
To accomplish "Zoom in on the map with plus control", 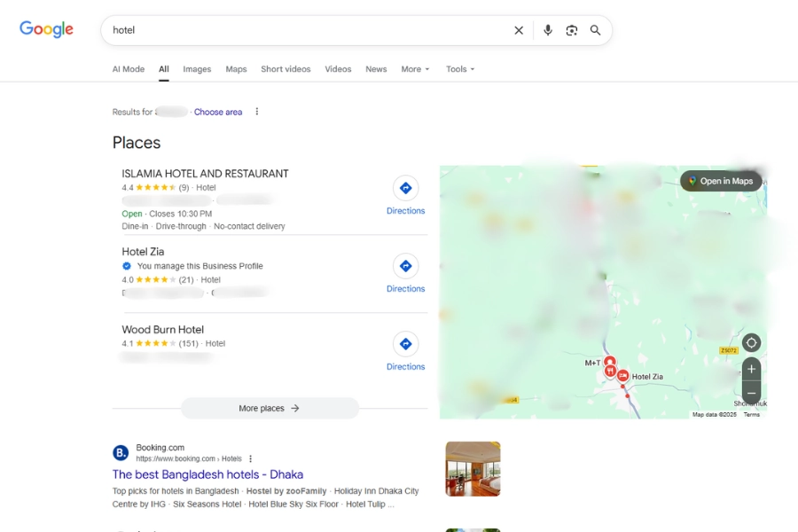I will pyautogui.click(x=751, y=369).
